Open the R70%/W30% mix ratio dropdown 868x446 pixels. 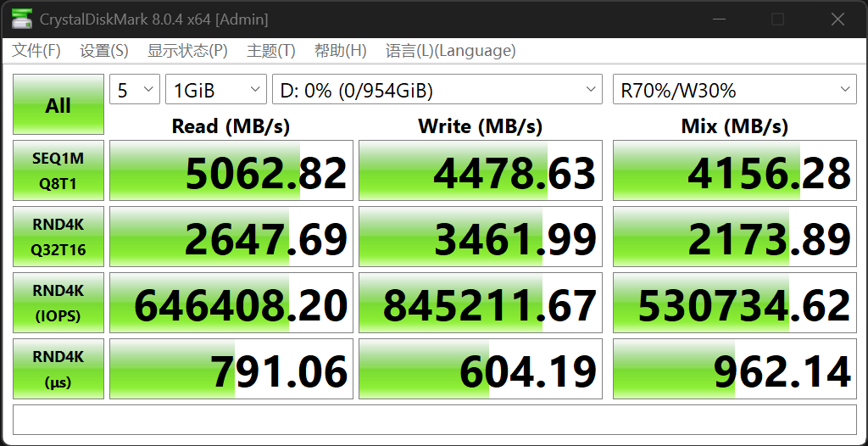click(735, 89)
